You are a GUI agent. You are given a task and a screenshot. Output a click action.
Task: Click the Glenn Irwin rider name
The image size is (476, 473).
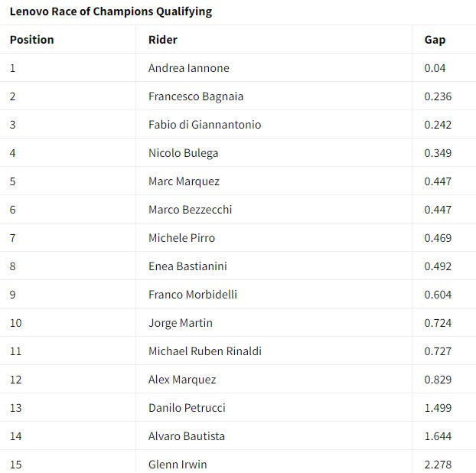(178, 464)
